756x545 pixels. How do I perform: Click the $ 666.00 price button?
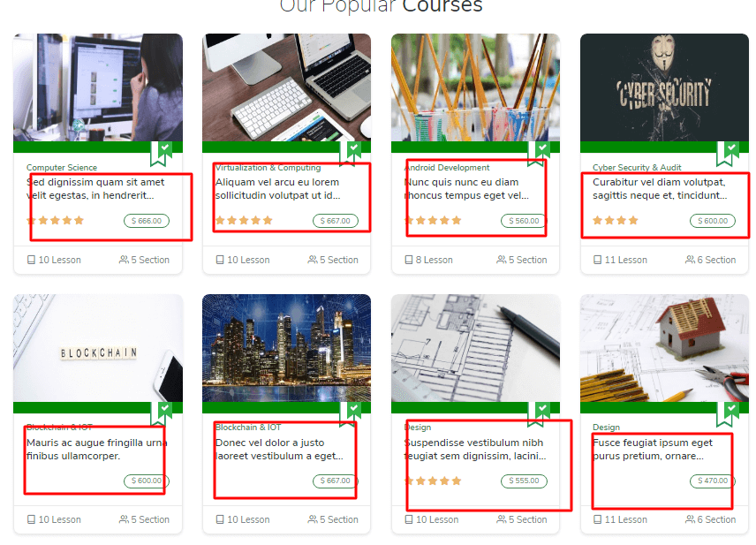[146, 221]
